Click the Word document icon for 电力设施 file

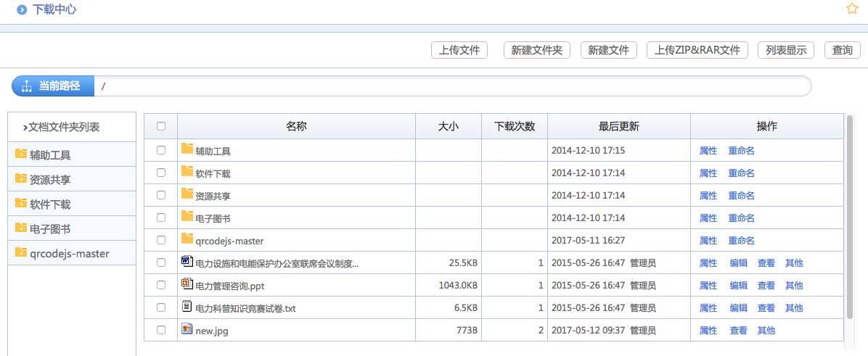tap(187, 262)
